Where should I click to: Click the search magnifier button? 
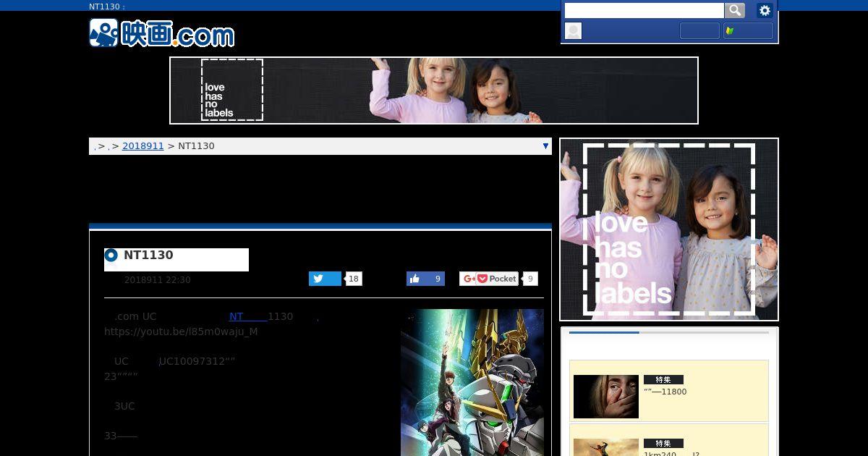[x=735, y=10]
